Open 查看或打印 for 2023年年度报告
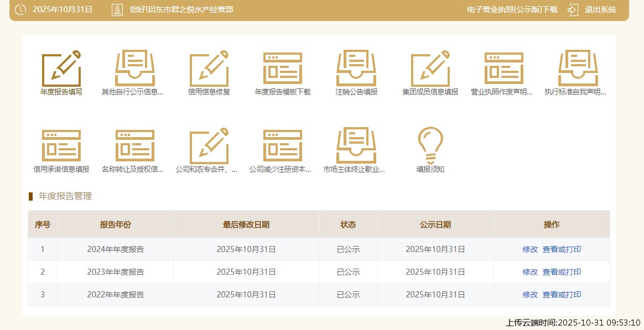 (562, 272)
